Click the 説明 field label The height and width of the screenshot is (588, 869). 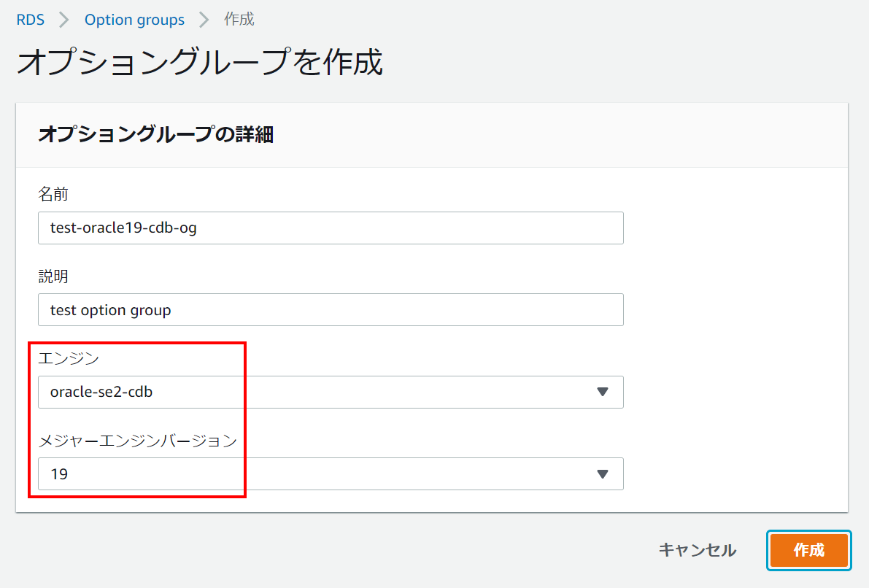point(53,276)
